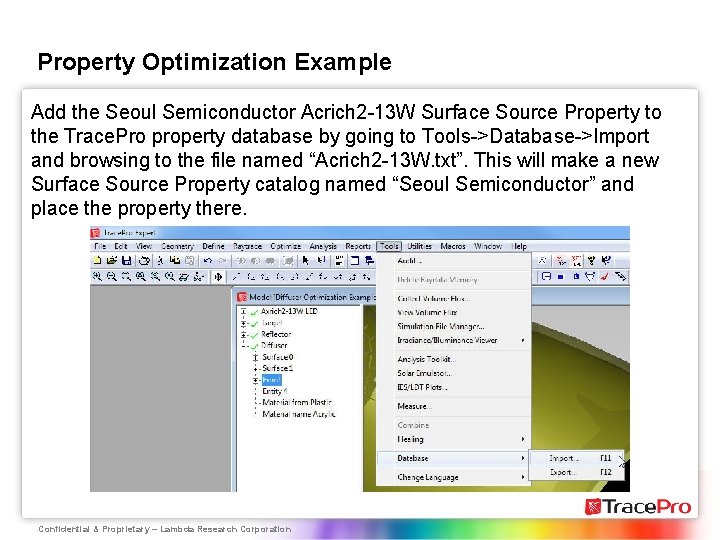Open the Raytrace menu
Screen dimensions: 720x540
pyautogui.click(x=248, y=246)
